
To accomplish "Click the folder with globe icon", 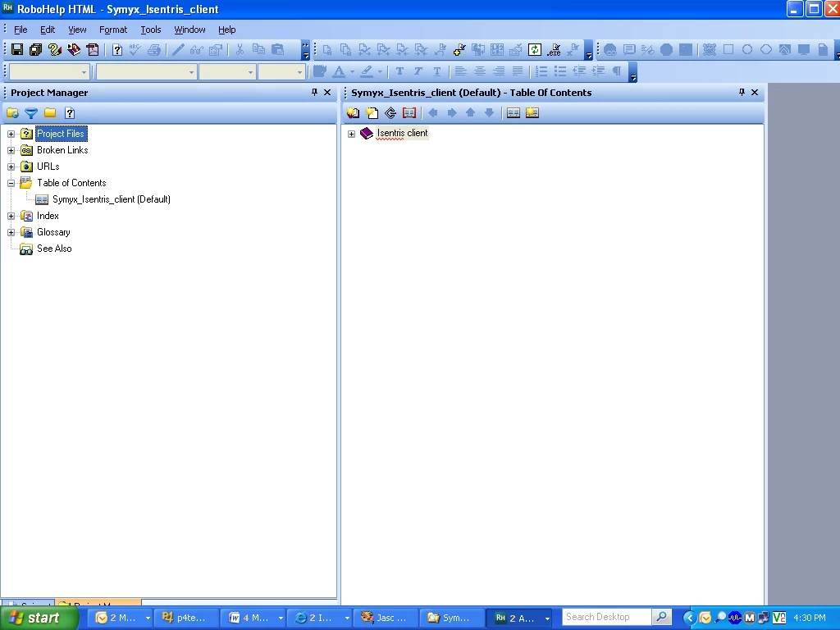I will (12, 113).
